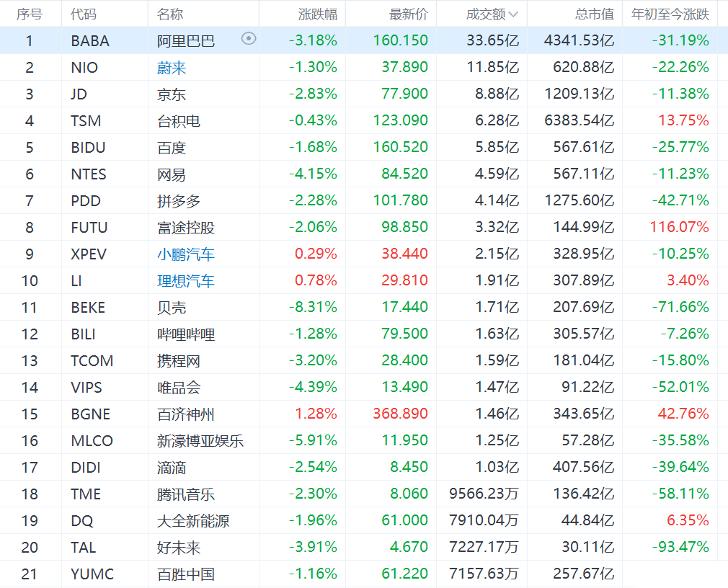Image resolution: width=728 pixels, height=588 pixels.
Task: Click the watch icon beside 阿里巴巴
Action: (249, 39)
